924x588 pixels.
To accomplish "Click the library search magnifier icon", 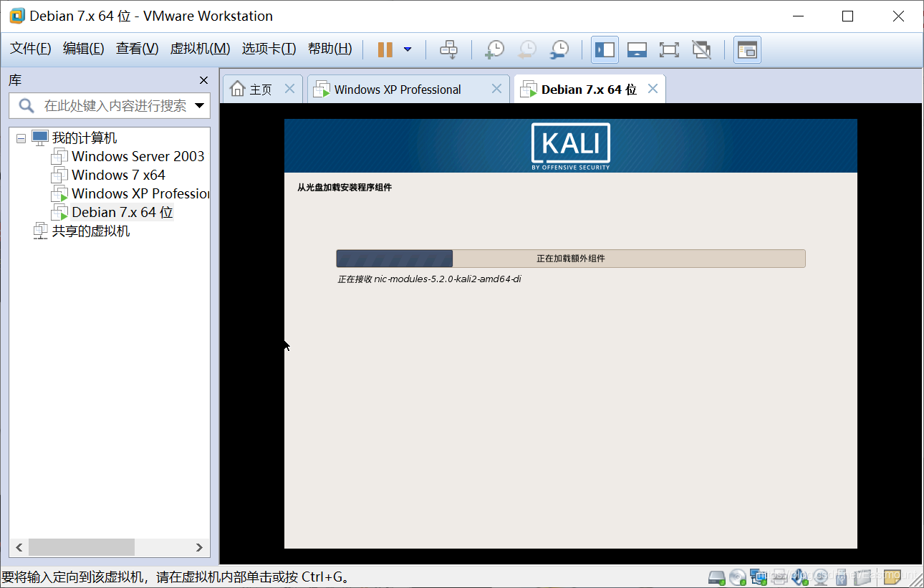I will pos(26,106).
